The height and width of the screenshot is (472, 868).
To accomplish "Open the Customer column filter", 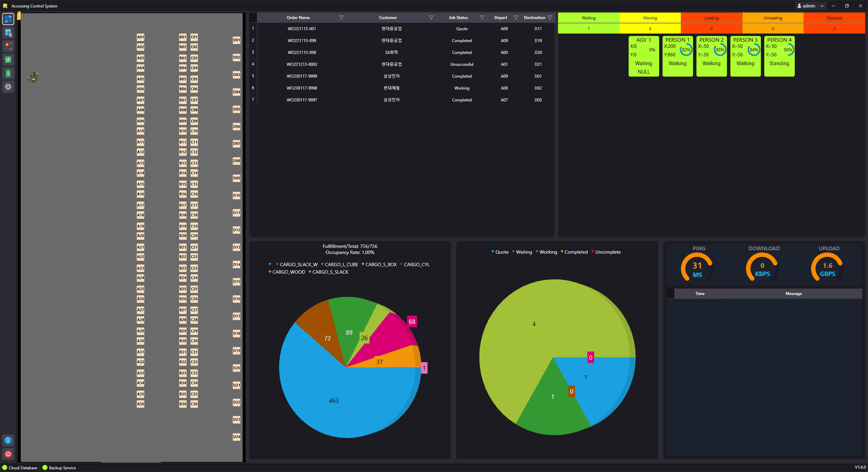I will [x=431, y=18].
